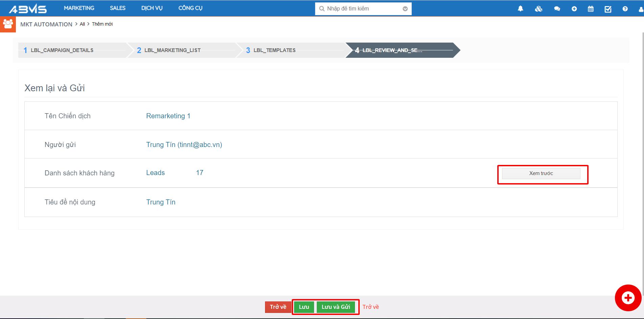Click the orange MKT Automation module icon
The height and width of the screenshot is (319, 644).
tap(8, 24)
